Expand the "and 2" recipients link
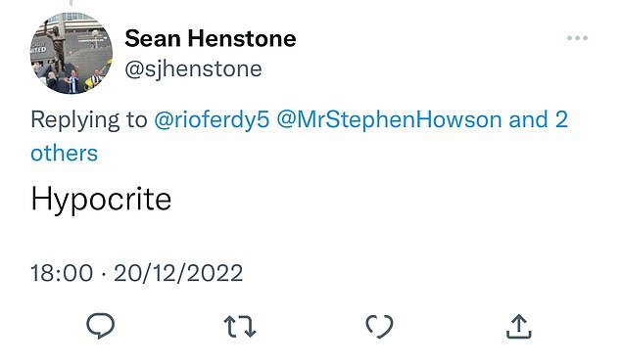The image size is (621, 364). [538, 119]
